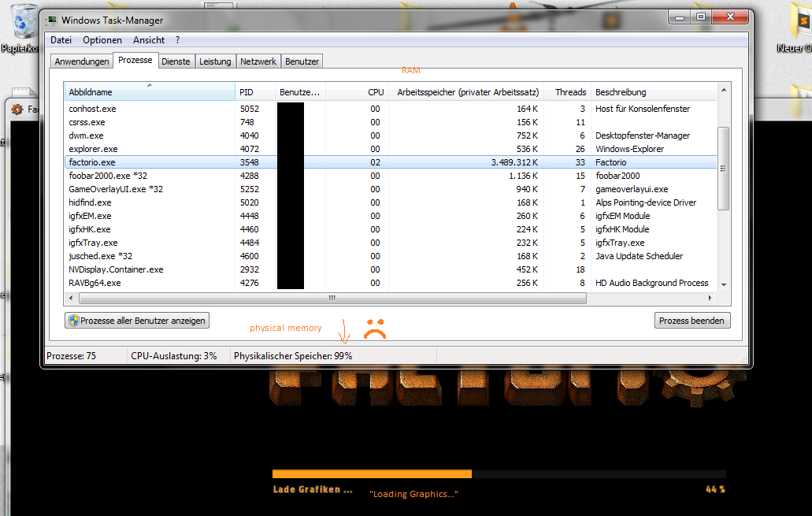Close the Windows Task-Manager window
The height and width of the screenshot is (516, 812).
pos(731,17)
